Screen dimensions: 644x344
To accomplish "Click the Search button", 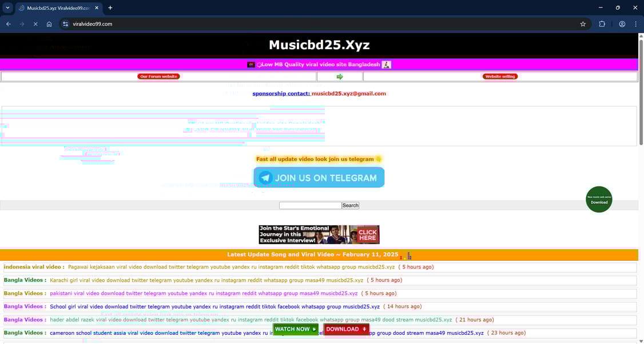I will tap(351, 205).
